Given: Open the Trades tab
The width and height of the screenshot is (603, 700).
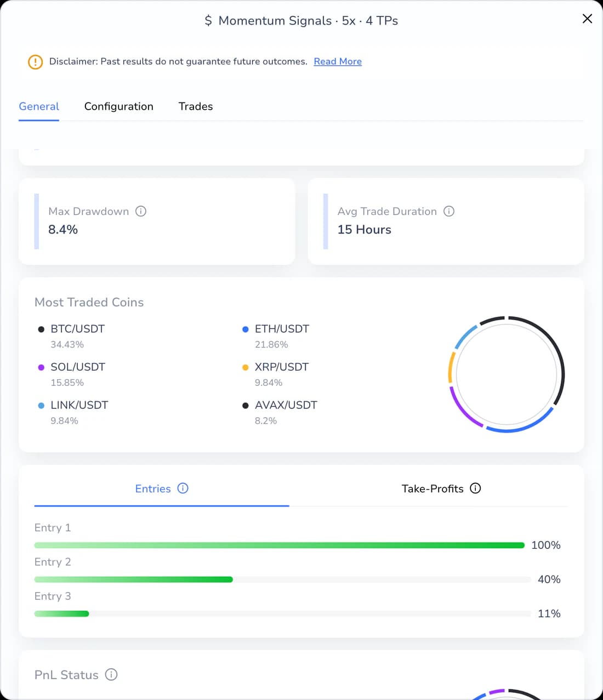Looking at the screenshot, I should (x=196, y=106).
